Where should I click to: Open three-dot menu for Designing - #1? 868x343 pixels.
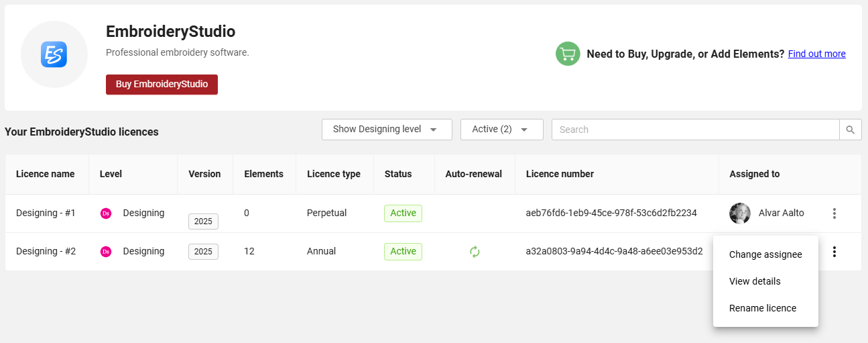click(834, 213)
